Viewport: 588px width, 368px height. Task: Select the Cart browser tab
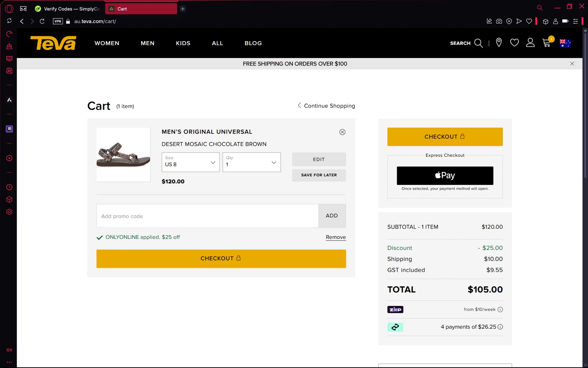(141, 9)
